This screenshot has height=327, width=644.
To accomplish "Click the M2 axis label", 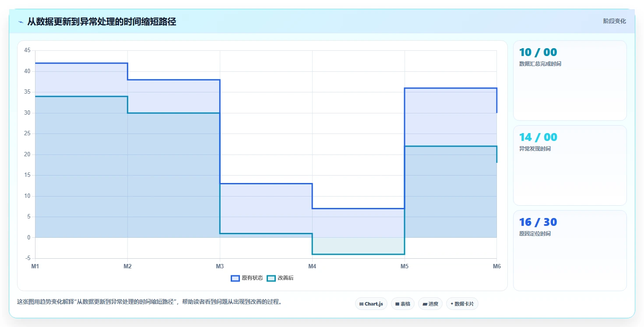I will click(127, 266).
